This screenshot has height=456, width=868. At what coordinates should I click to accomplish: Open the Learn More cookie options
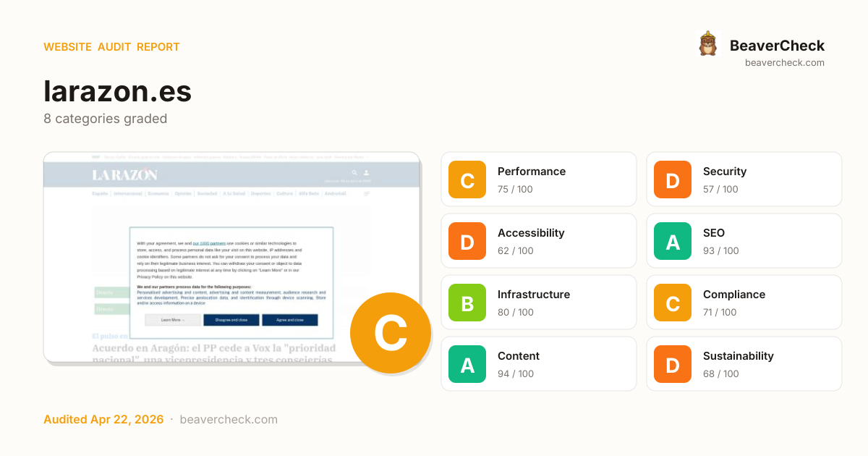click(x=173, y=319)
